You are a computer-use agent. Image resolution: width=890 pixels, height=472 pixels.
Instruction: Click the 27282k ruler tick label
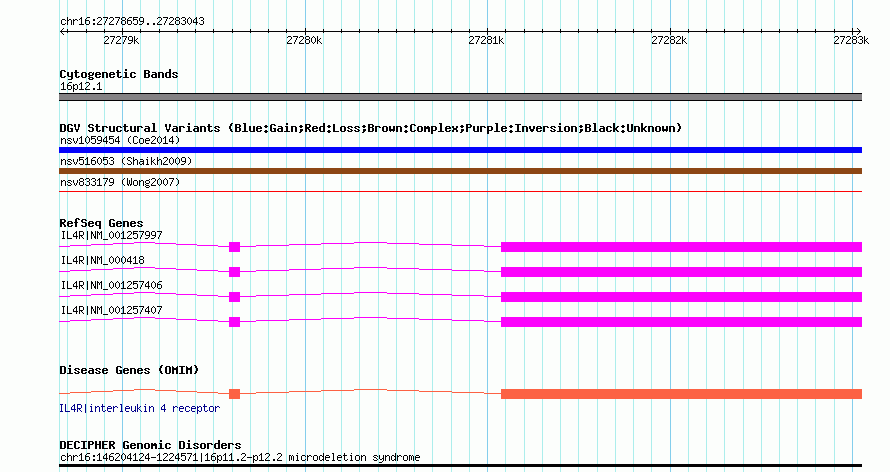point(669,40)
